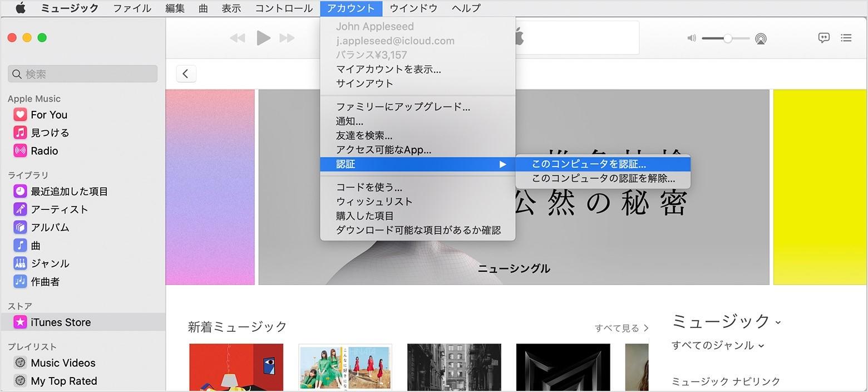Choose マイアカウントを表示...
This screenshot has width=868, height=392.
click(x=418, y=69)
